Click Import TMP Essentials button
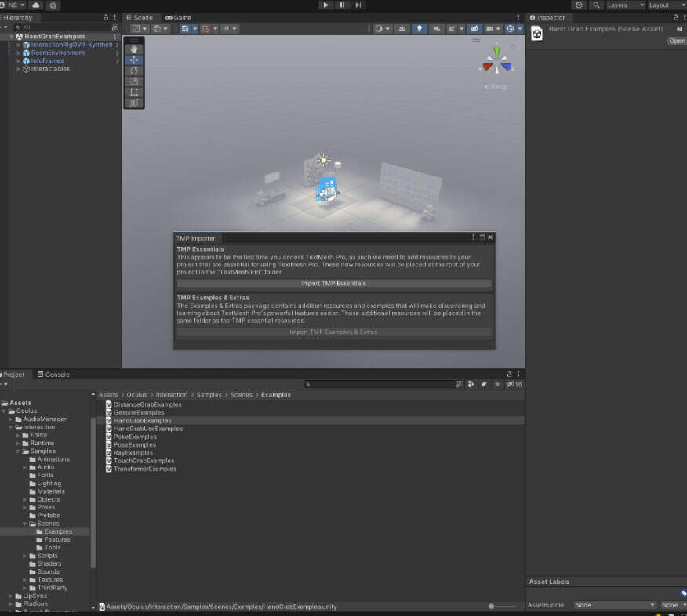Image resolution: width=687 pixels, height=616 pixels. [x=334, y=284]
